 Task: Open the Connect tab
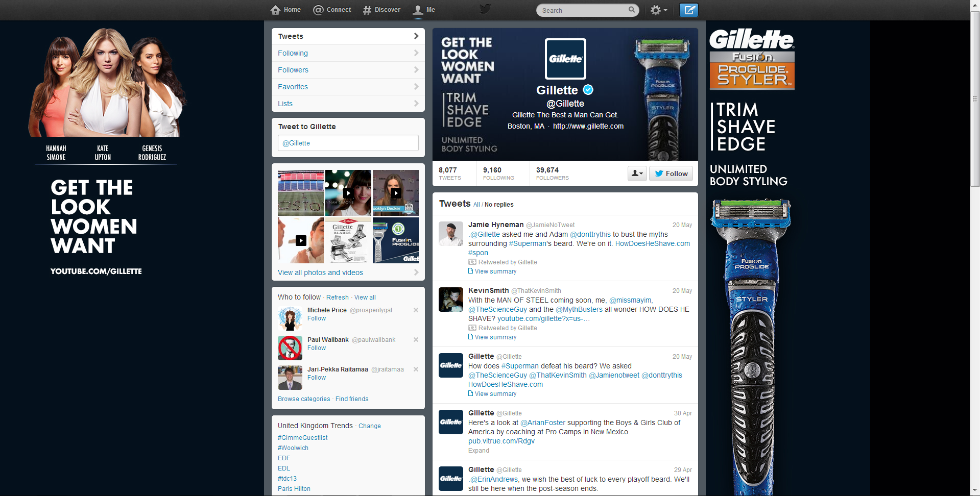click(x=332, y=10)
